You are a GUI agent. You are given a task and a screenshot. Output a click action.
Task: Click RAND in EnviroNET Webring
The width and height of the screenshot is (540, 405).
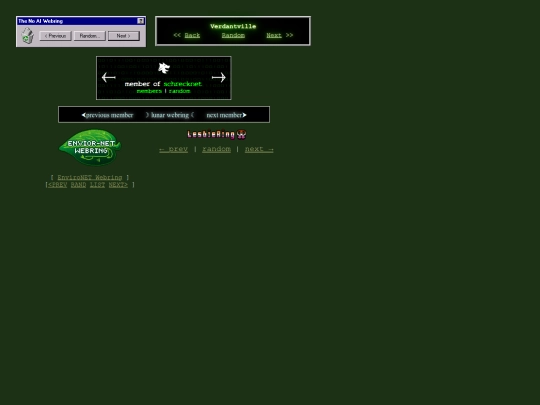[78, 185]
